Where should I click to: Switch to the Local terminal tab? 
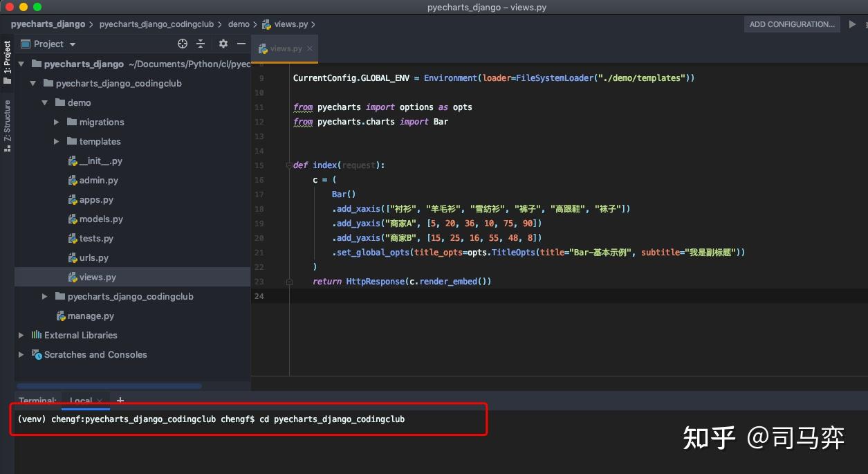80,401
